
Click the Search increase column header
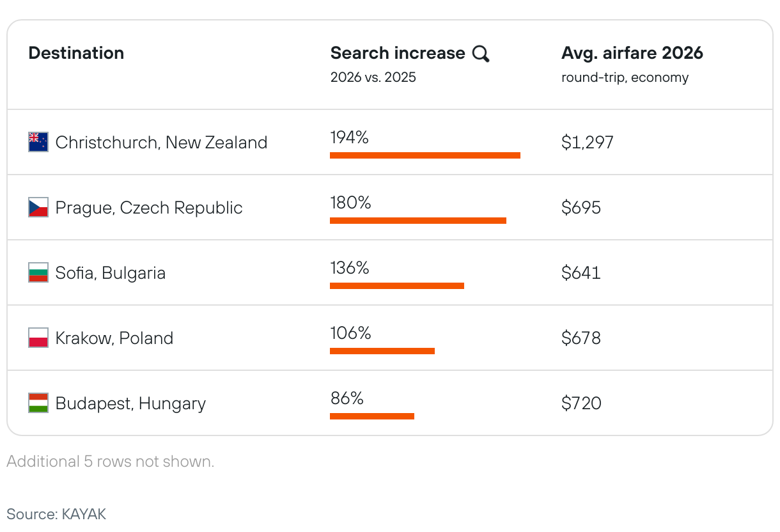pos(397,53)
